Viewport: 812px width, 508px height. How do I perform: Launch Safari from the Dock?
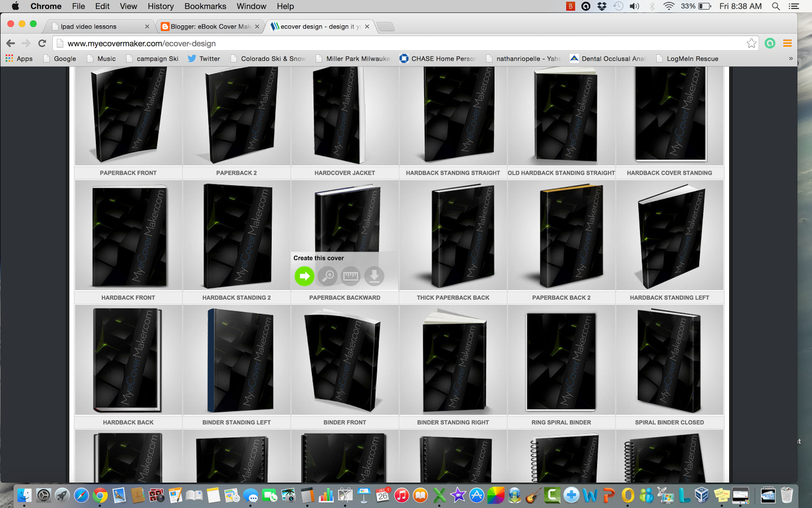coord(81,495)
